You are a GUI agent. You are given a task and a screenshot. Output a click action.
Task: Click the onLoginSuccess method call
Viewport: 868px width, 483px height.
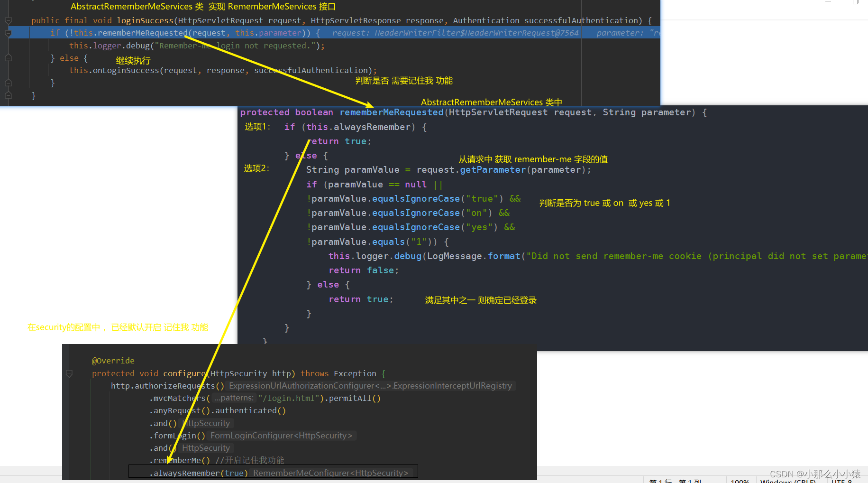point(126,70)
